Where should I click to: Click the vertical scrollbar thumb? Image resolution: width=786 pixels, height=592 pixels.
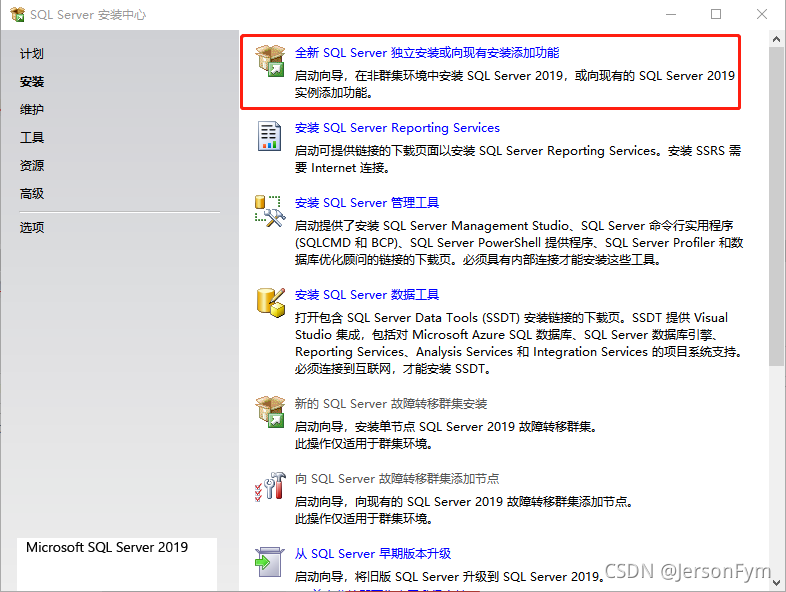pos(776,206)
